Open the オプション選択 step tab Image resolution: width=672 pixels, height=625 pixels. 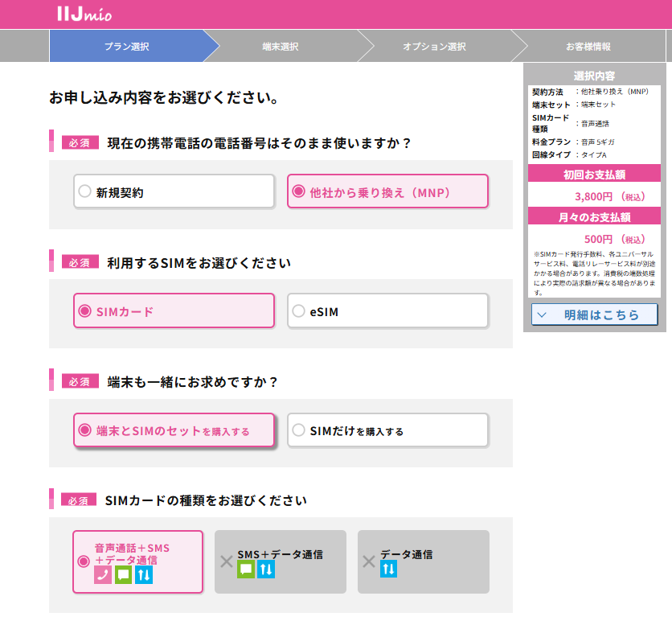coord(434,47)
